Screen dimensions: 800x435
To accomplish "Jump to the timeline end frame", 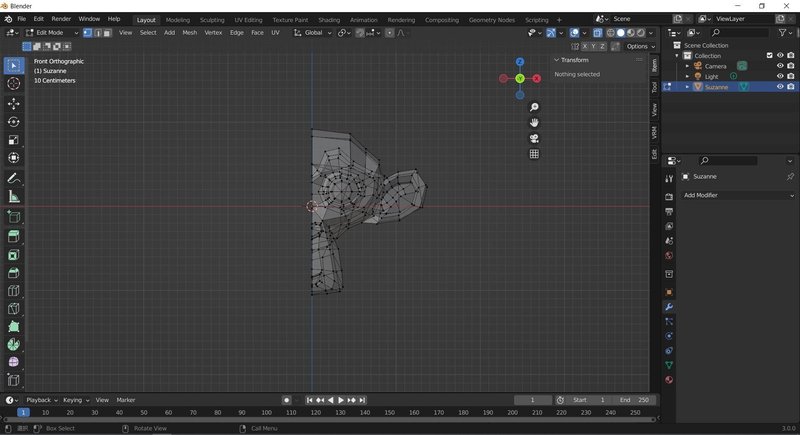I will click(362, 400).
